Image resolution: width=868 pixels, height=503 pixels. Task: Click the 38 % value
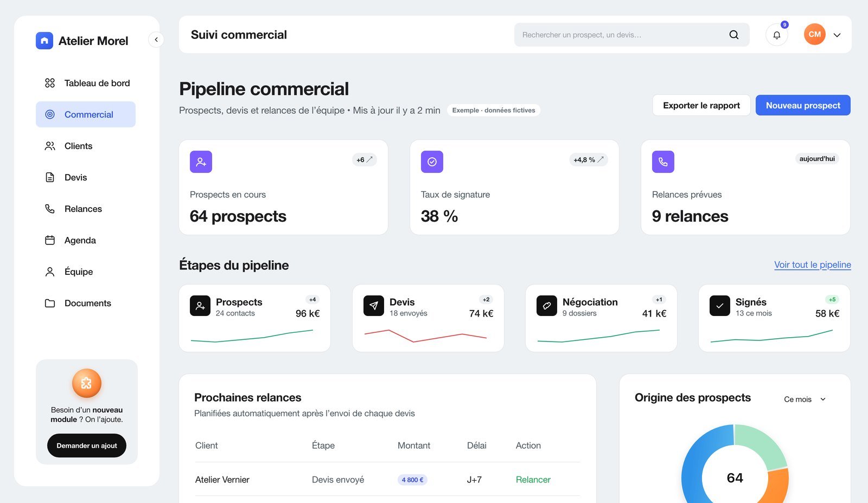coord(439,216)
